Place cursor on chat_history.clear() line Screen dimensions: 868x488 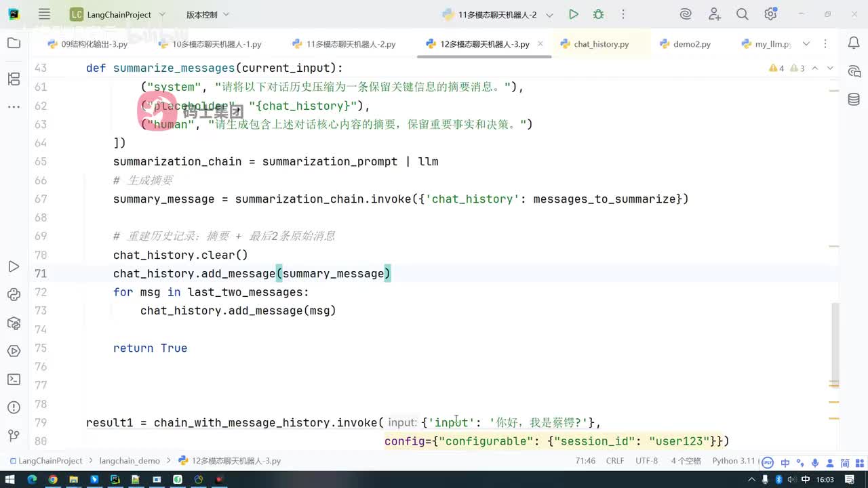click(180, 255)
